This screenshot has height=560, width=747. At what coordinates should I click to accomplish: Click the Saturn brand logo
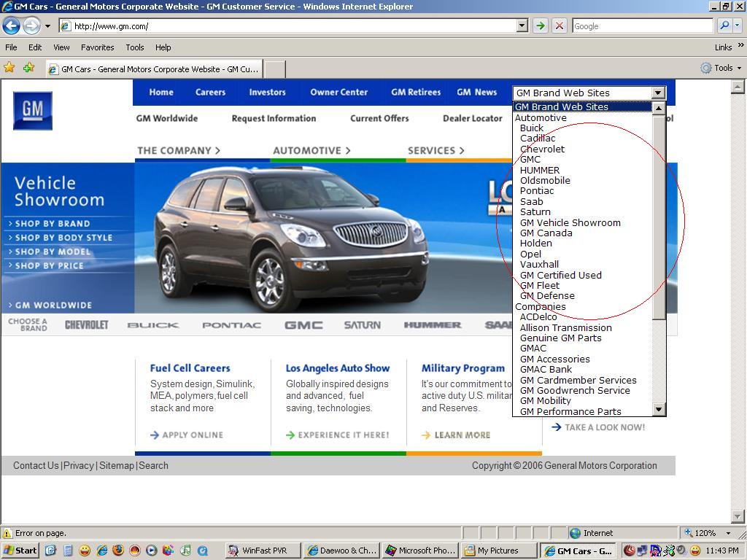pyautogui.click(x=363, y=325)
